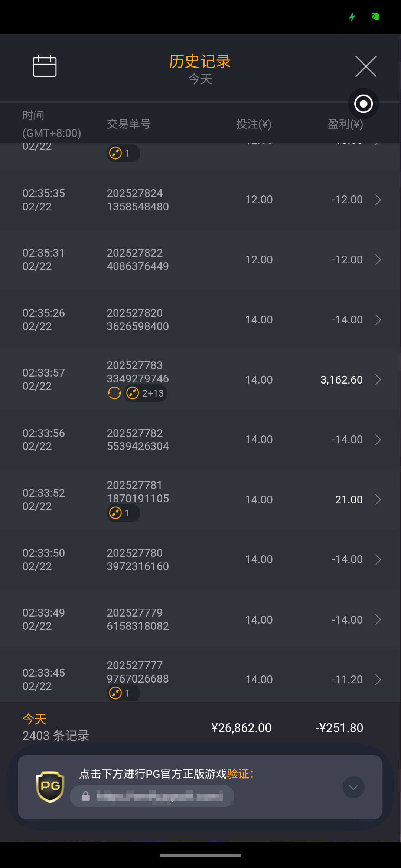
Task: Expand details for 02:35:35 record
Action: (x=378, y=200)
